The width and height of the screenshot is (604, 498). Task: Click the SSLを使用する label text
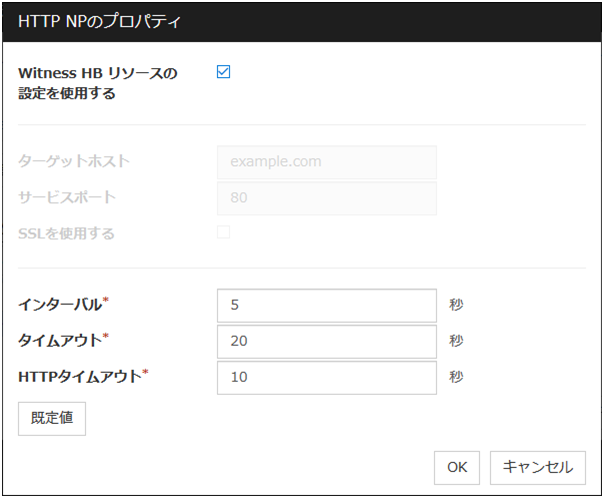click(66, 234)
